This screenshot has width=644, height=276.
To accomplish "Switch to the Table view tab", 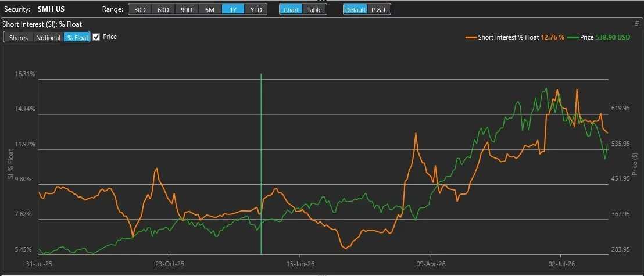I will [314, 9].
